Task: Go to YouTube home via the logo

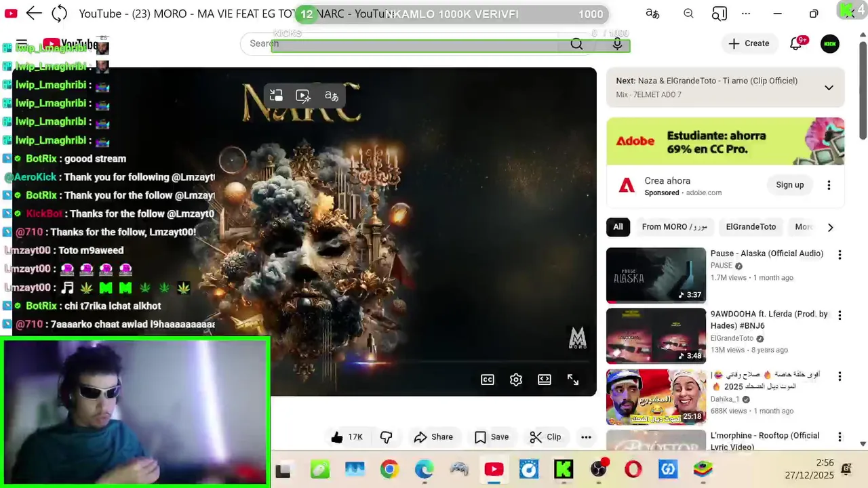Action: point(70,45)
